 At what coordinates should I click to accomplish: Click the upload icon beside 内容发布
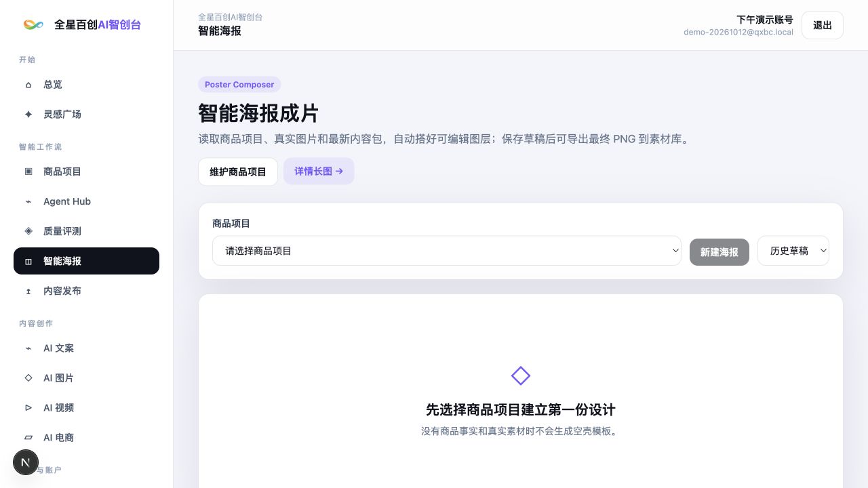tap(28, 291)
